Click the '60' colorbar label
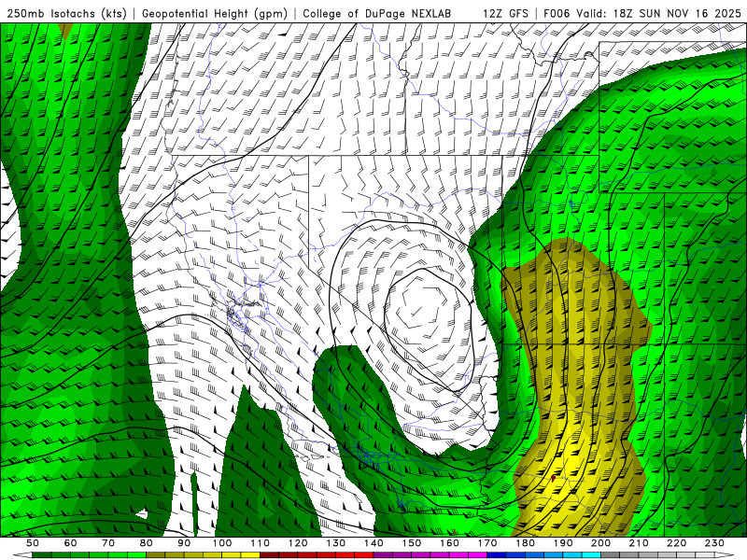Viewport: 747px width, 560px height. click(x=71, y=543)
